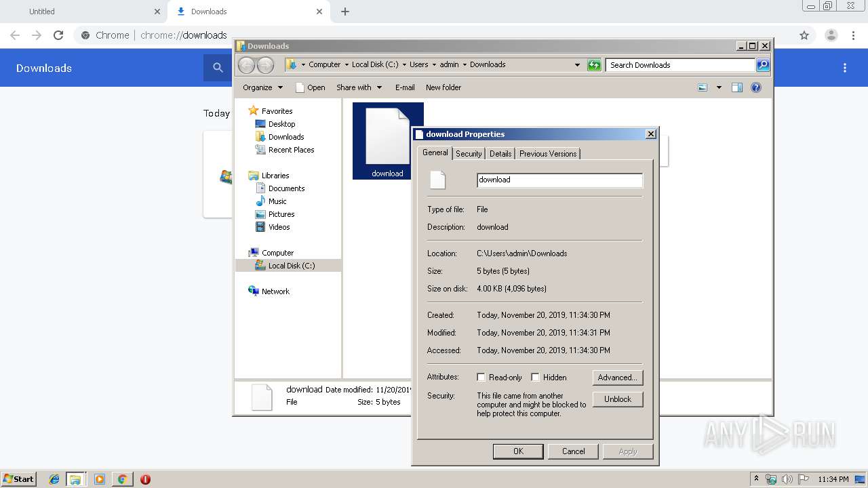Click the file name text field
868x488 pixels.
(x=559, y=180)
